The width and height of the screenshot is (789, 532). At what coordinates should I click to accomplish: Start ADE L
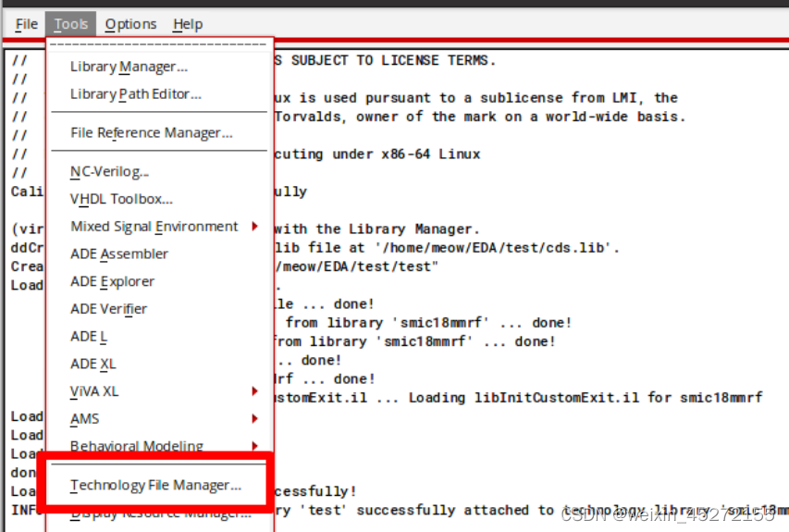89,337
